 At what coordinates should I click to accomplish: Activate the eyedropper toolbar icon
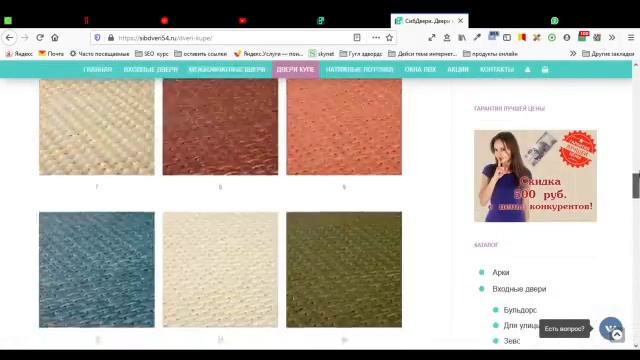click(477, 38)
